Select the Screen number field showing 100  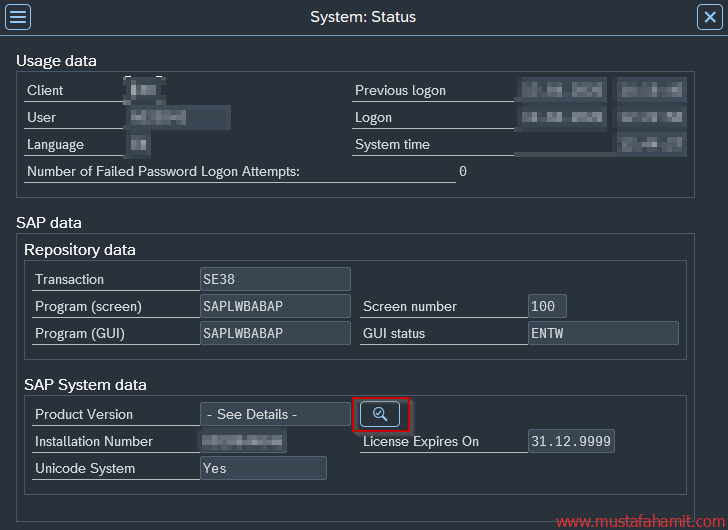(x=547, y=306)
